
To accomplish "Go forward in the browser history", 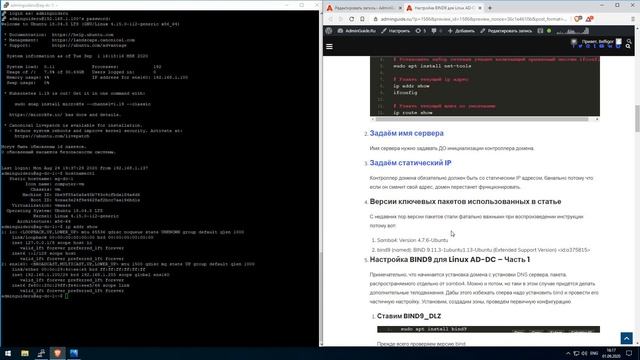I will (x=341, y=19).
